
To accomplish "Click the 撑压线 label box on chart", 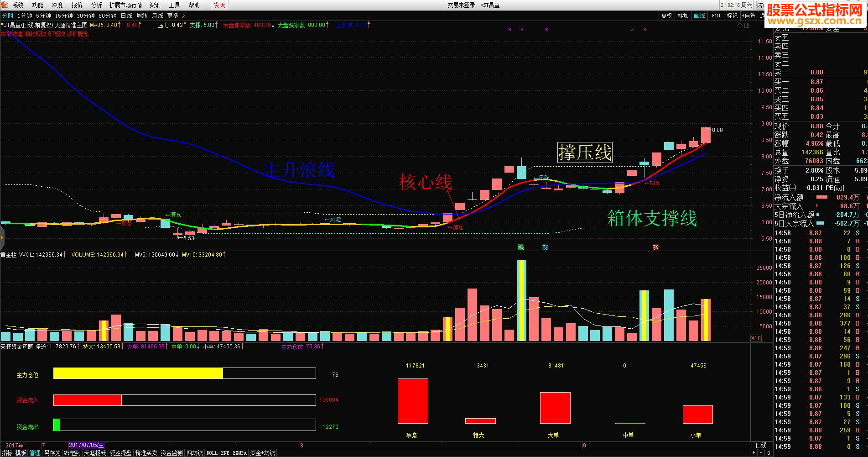I will click(x=585, y=152).
